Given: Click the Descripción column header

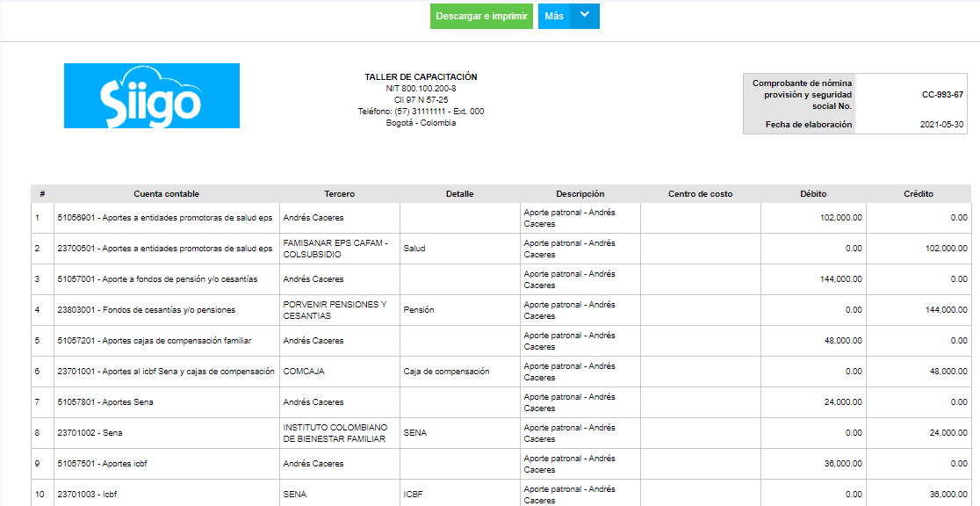Looking at the screenshot, I should [580, 194].
